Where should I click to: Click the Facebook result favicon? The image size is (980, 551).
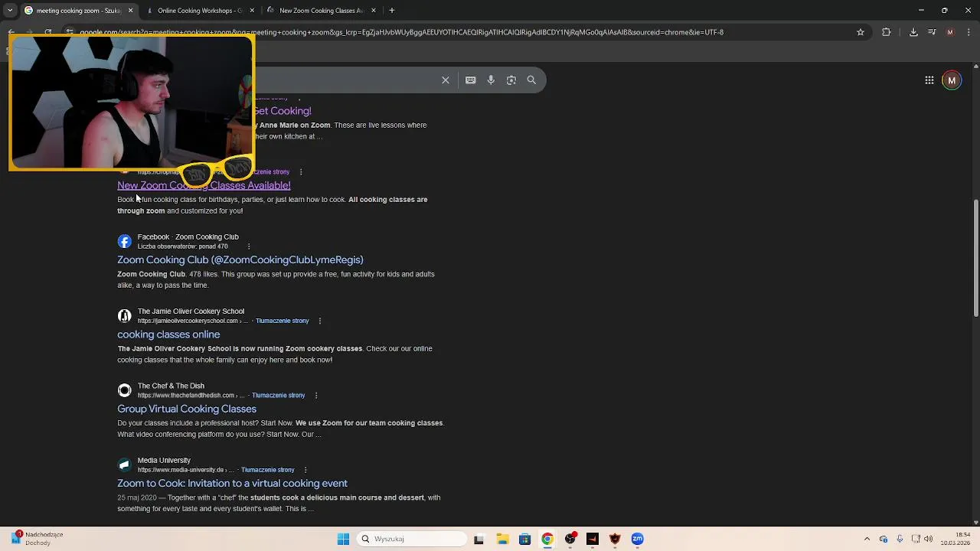125,242
